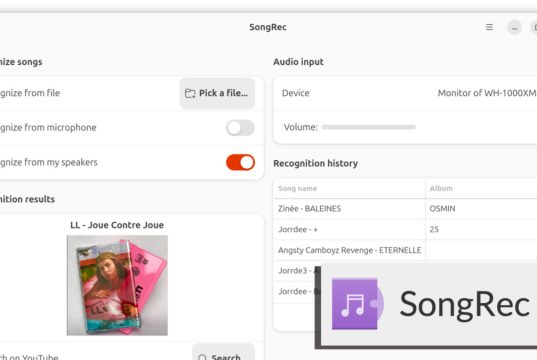This screenshot has height=360, width=537.
Task: Click the Search button for YouTube
Action: (x=223, y=353)
